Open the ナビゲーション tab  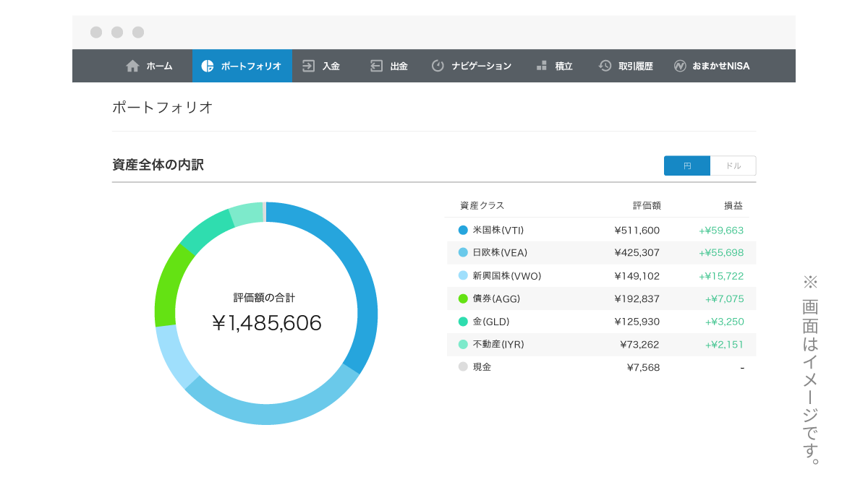click(x=481, y=66)
